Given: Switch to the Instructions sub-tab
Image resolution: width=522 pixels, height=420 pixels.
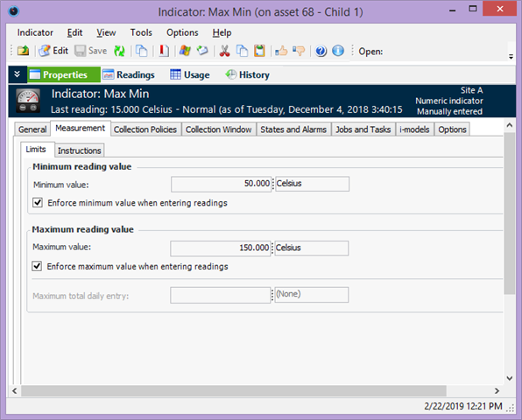Looking at the screenshot, I should pos(79,150).
